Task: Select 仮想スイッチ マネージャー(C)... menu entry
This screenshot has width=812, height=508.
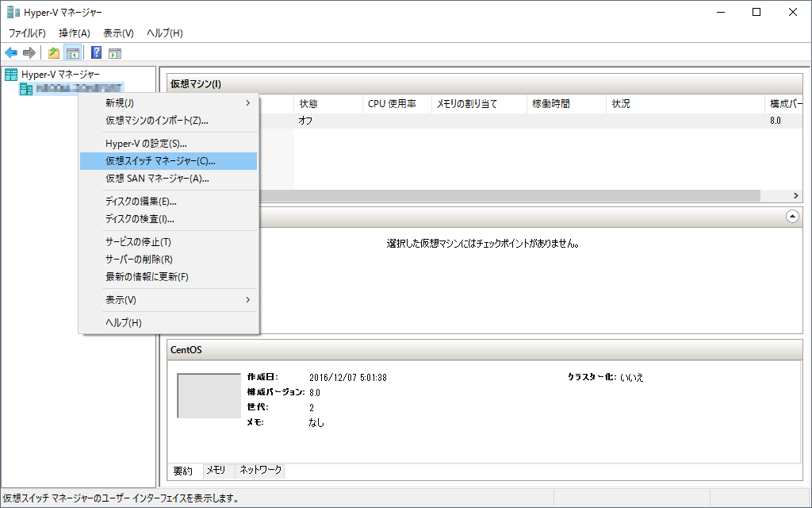Action: tap(168, 161)
